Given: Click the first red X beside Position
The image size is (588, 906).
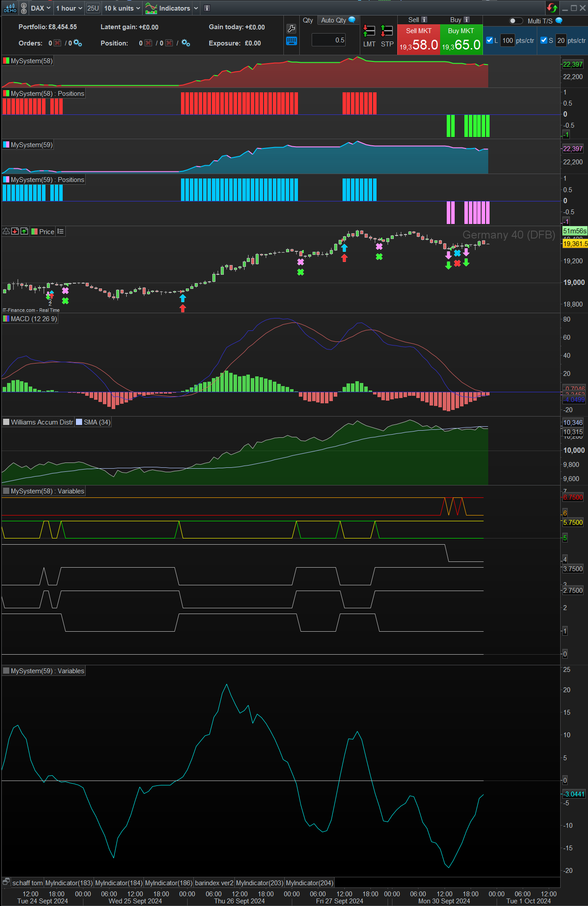Looking at the screenshot, I should (148, 43).
